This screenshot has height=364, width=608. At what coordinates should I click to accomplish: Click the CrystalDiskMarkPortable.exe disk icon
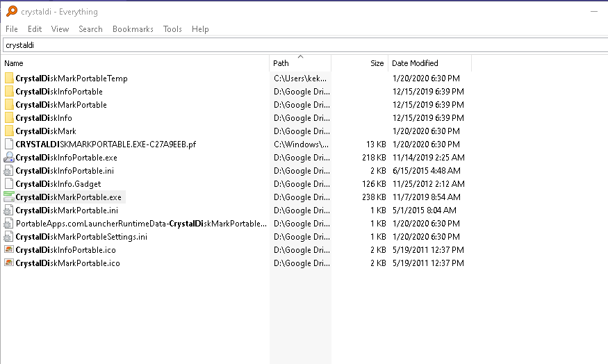(9, 197)
